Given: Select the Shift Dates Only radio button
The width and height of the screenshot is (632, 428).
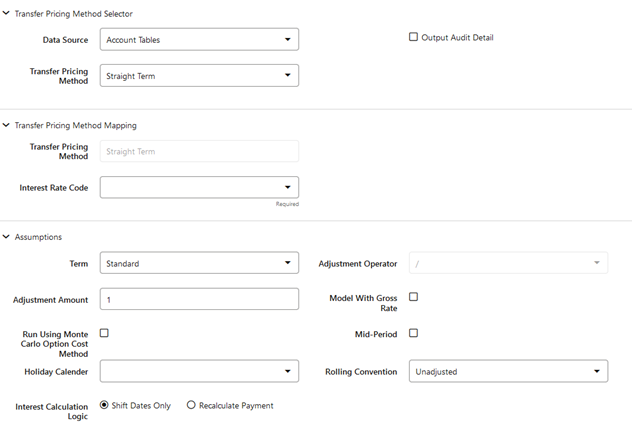Looking at the screenshot, I should point(104,405).
